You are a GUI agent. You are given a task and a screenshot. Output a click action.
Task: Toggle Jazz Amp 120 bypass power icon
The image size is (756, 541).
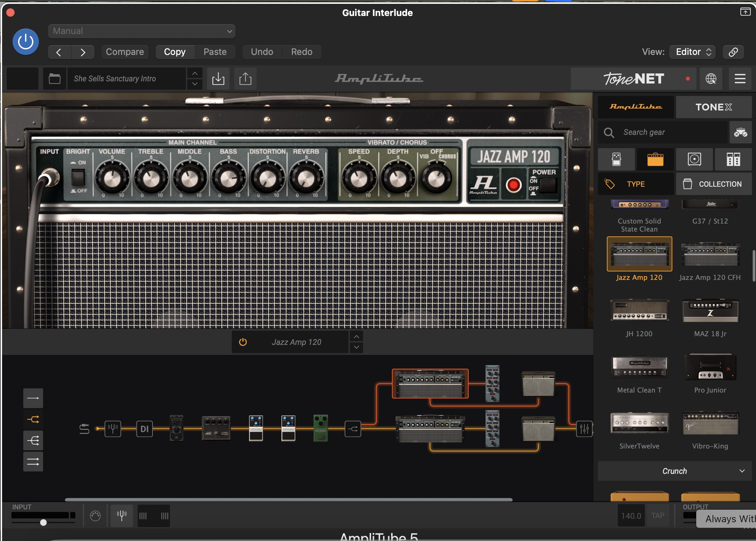coord(243,342)
